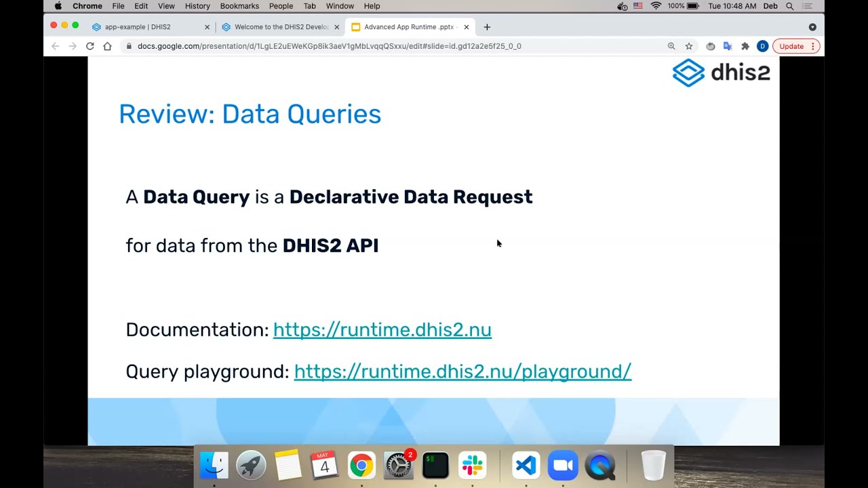Open Slack from the Dock
Viewport: 868px width, 488px height.
pyautogui.click(x=472, y=466)
